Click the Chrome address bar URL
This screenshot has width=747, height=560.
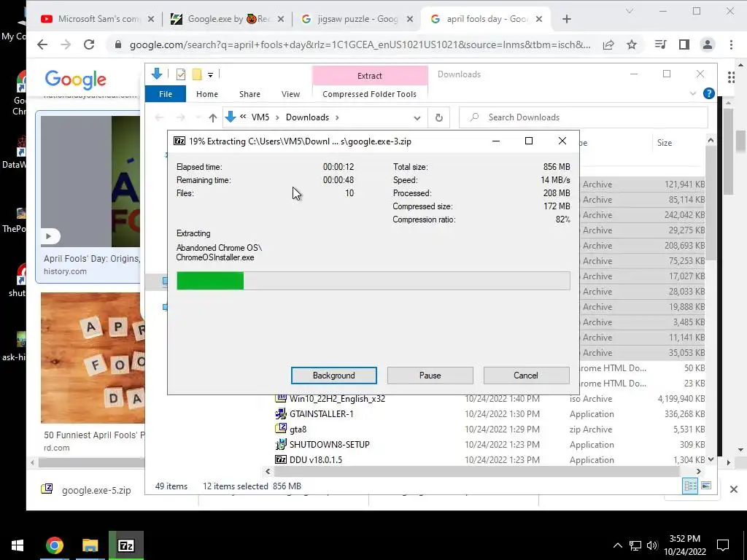[360, 44]
